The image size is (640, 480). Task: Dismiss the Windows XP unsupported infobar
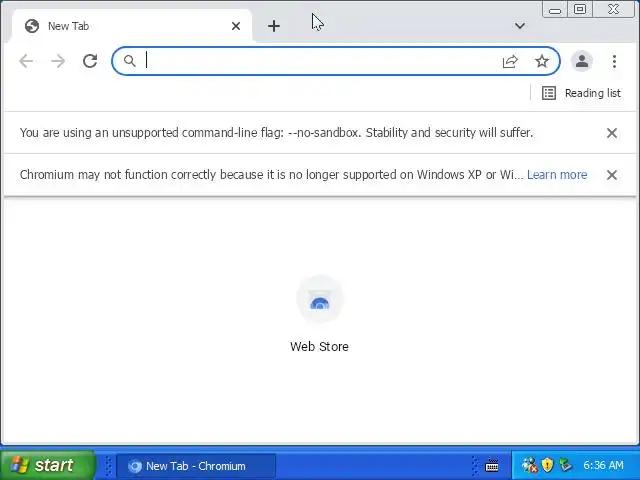611,175
